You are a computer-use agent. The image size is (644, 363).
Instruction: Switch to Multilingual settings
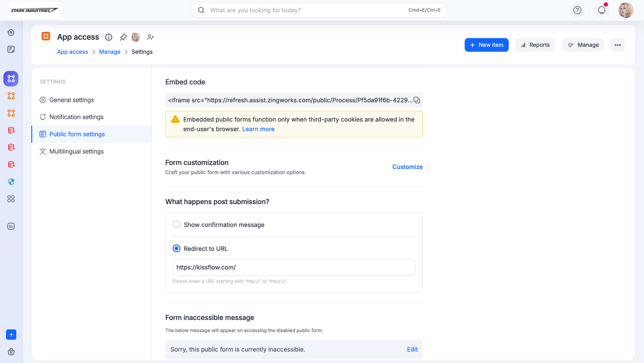coord(76,151)
